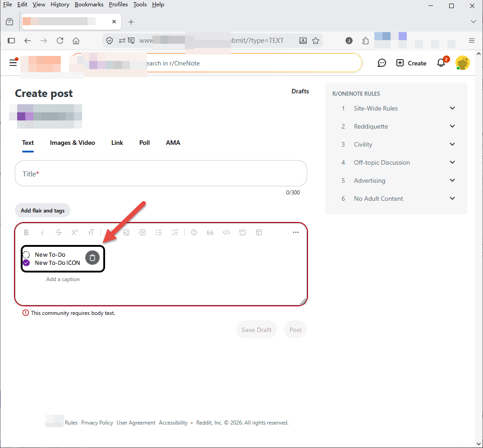Toggle the browser sidebar
Screen dimensions: 483x448
(x=11, y=41)
